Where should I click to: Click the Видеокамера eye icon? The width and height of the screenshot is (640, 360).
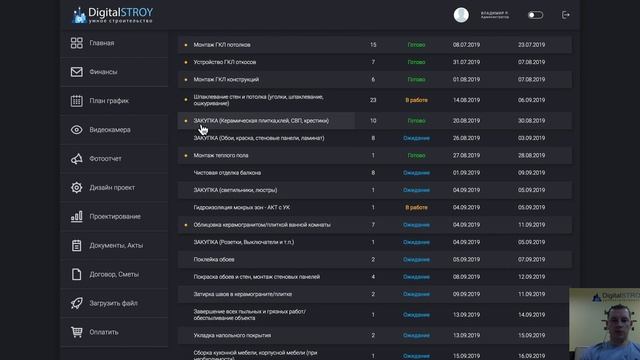pyautogui.click(x=76, y=130)
